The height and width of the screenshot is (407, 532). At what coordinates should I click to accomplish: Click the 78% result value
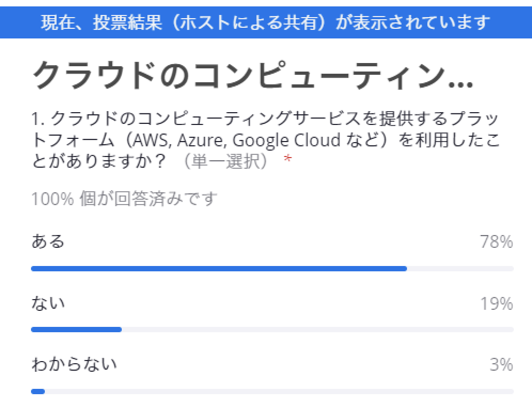(x=496, y=242)
